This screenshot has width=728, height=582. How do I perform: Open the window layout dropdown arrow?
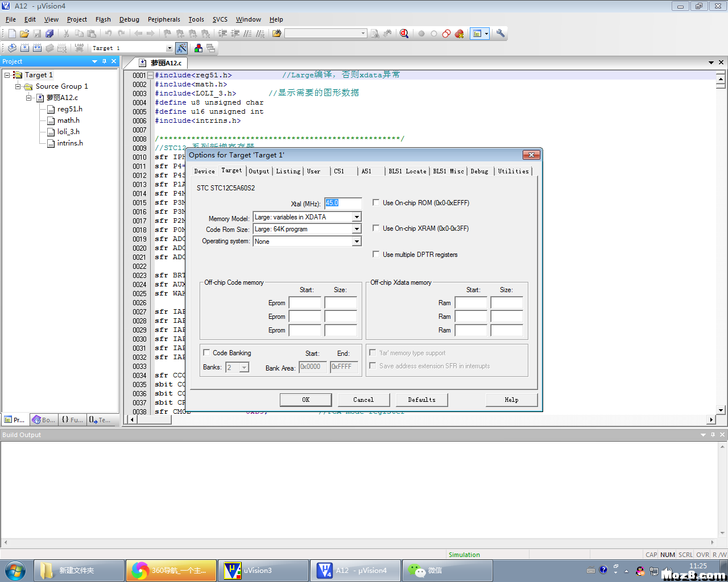(x=486, y=34)
